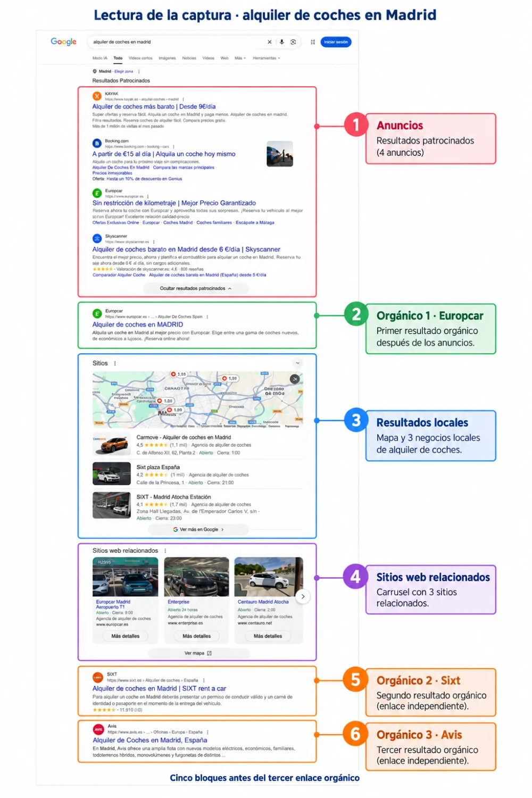Viewport: 532px width, 798px height.
Task: Open the Noticias tab
Action: [x=189, y=58]
